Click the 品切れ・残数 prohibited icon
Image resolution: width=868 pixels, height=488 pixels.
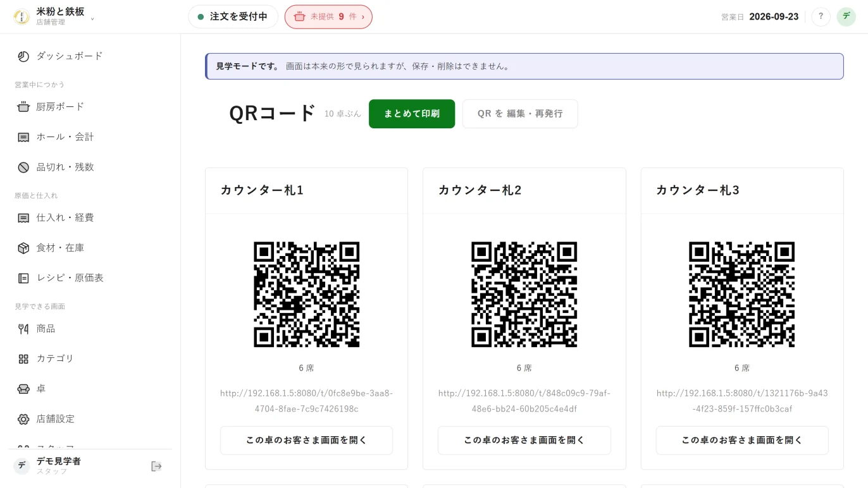pyautogui.click(x=23, y=168)
